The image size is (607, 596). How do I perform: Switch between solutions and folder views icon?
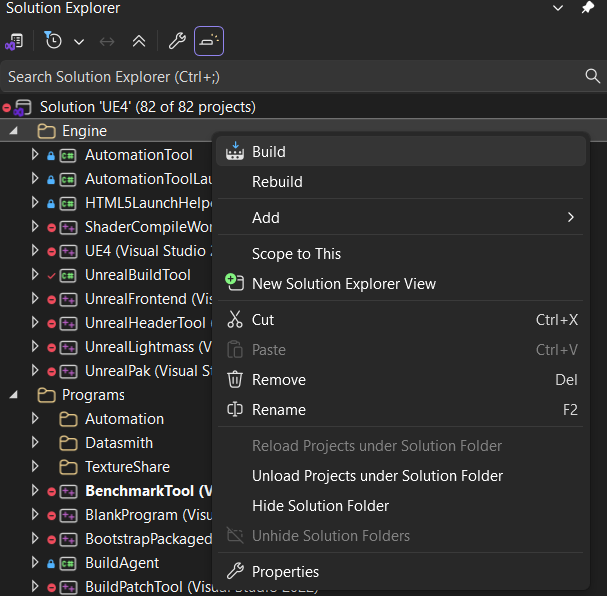[x=14, y=41]
